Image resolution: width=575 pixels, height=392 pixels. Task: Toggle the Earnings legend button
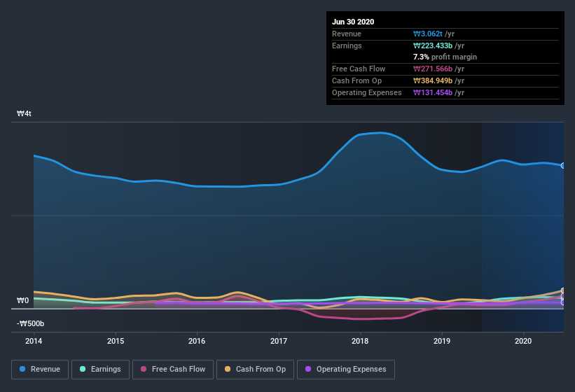pyautogui.click(x=100, y=370)
